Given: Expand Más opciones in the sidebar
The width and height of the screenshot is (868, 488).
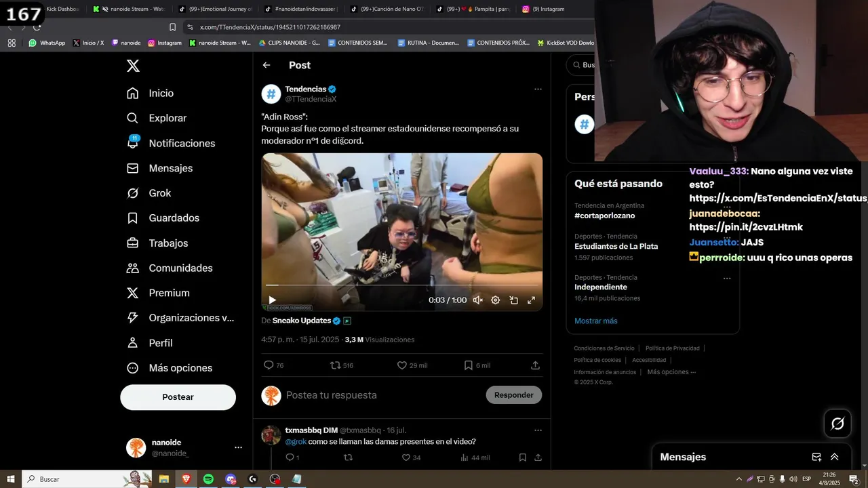Looking at the screenshot, I should click(170, 368).
